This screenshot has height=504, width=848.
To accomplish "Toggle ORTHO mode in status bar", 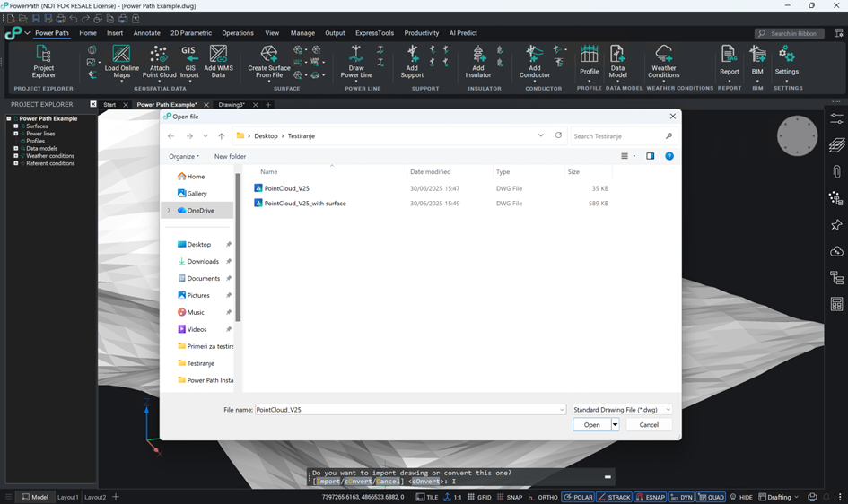I will [543, 497].
